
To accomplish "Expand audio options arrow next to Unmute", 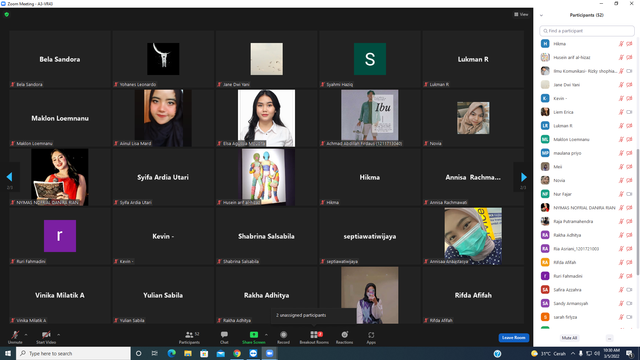I will (x=26, y=335).
